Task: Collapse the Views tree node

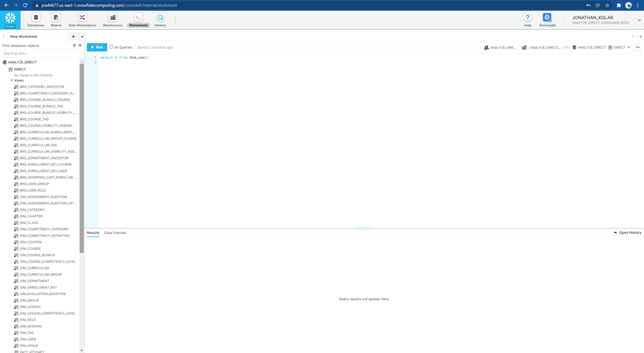Action: (12, 80)
